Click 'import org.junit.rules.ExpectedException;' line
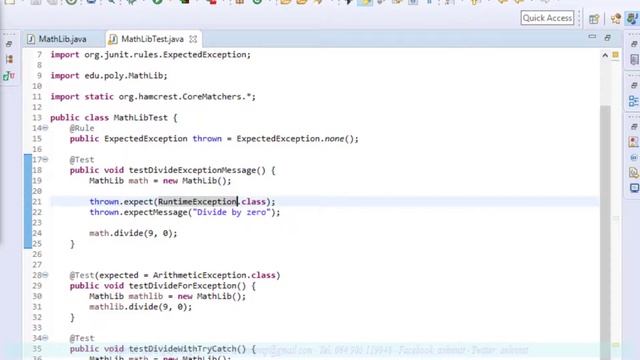The image size is (640, 360). pyautogui.click(x=151, y=55)
